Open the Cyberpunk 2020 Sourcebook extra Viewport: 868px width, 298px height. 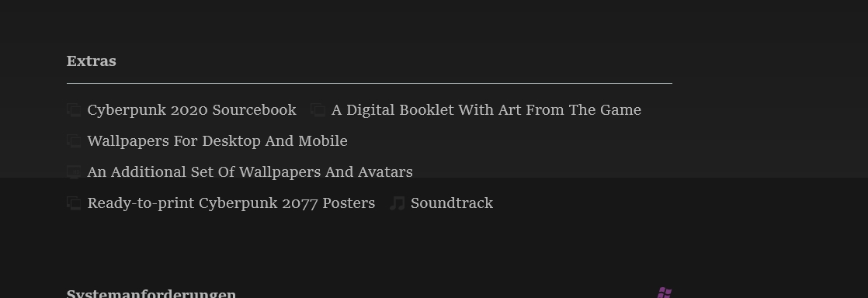point(192,110)
